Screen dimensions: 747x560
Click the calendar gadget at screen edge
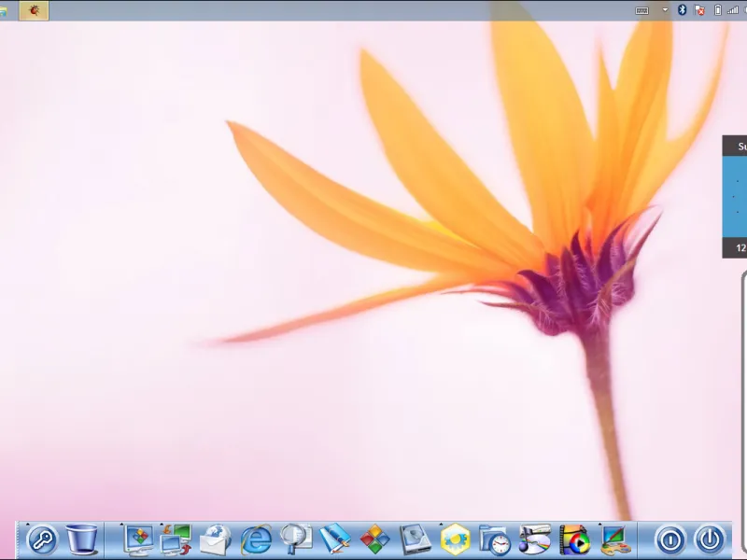point(735,197)
